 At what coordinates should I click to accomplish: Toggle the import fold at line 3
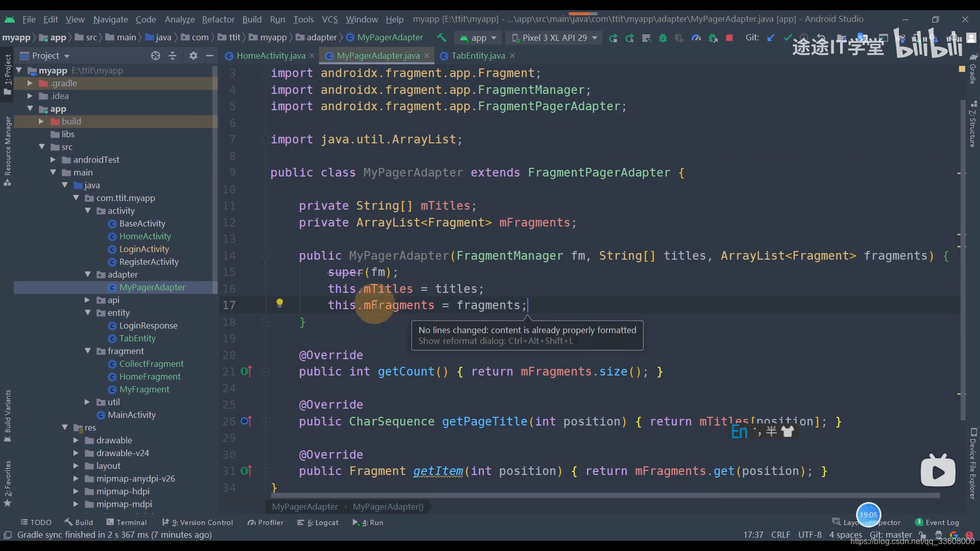(265, 73)
